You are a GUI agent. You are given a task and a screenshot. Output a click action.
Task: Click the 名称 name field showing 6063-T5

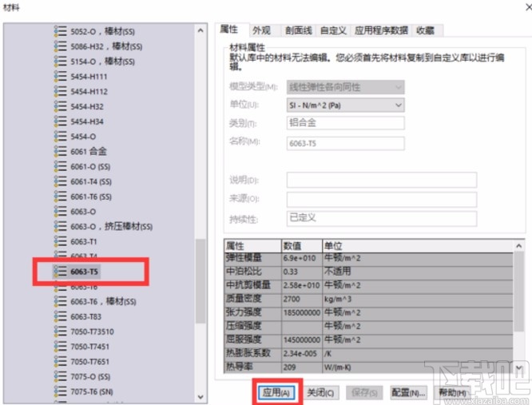[345, 143]
